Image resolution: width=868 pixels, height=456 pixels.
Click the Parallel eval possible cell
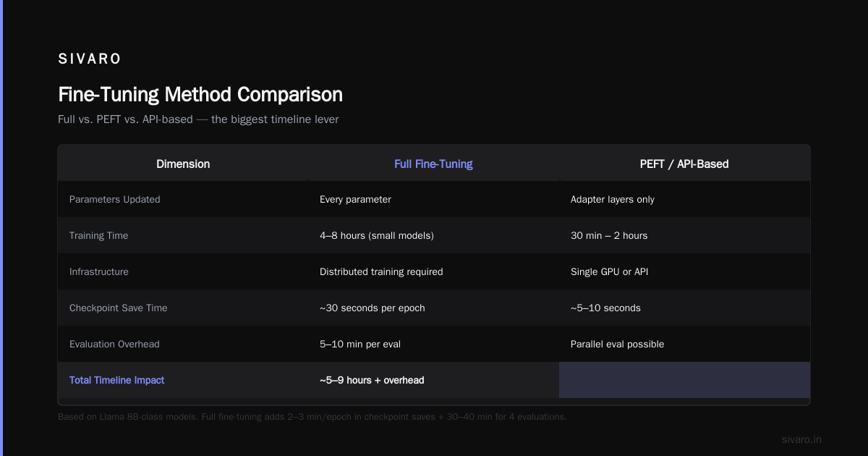point(617,344)
